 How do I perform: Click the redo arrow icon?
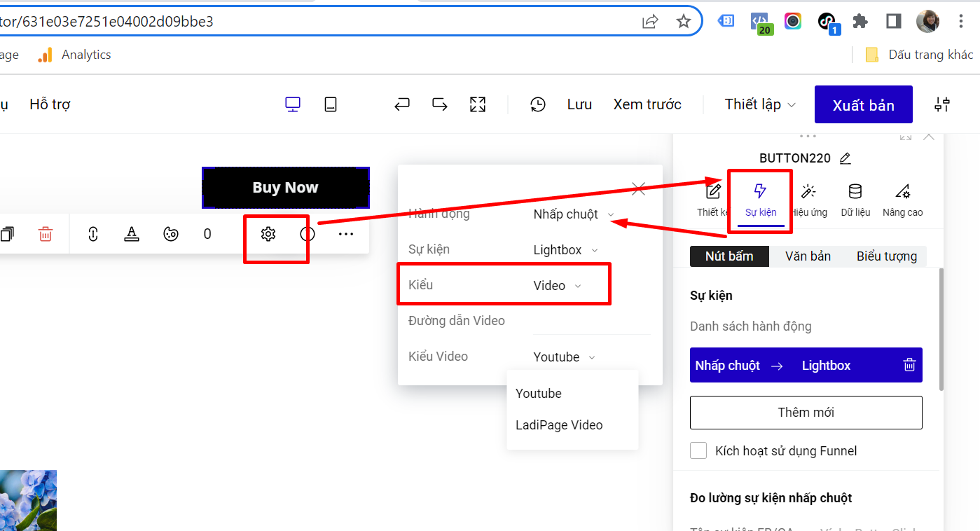[440, 104]
